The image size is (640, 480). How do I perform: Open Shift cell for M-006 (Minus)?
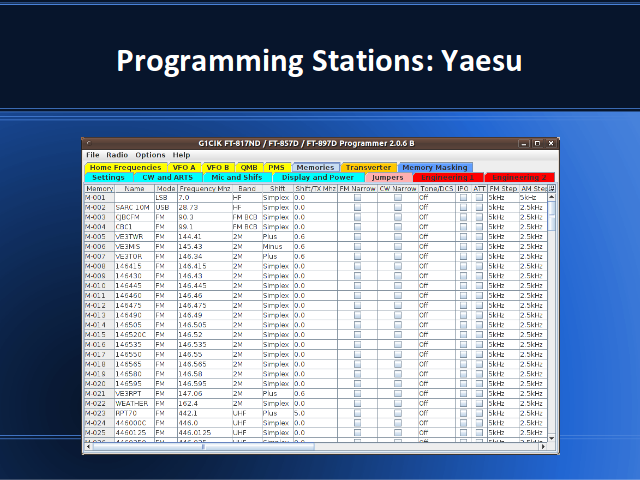tap(278, 247)
